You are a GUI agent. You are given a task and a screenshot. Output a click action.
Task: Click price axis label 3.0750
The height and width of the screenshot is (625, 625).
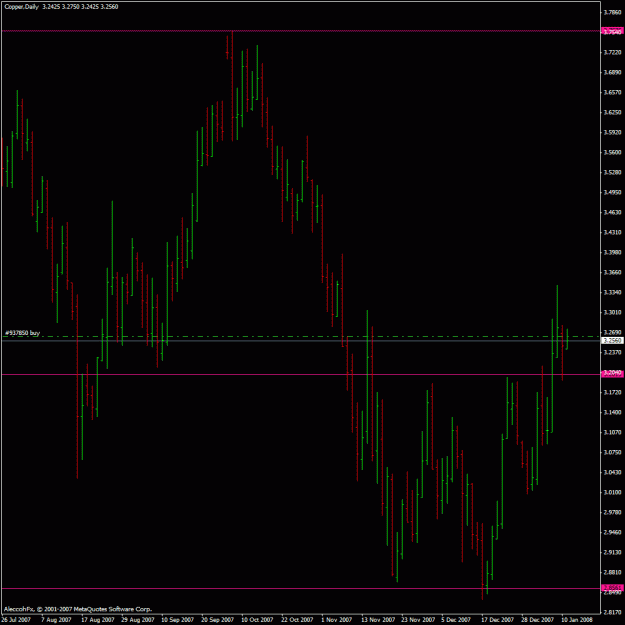(x=612, y=452)
